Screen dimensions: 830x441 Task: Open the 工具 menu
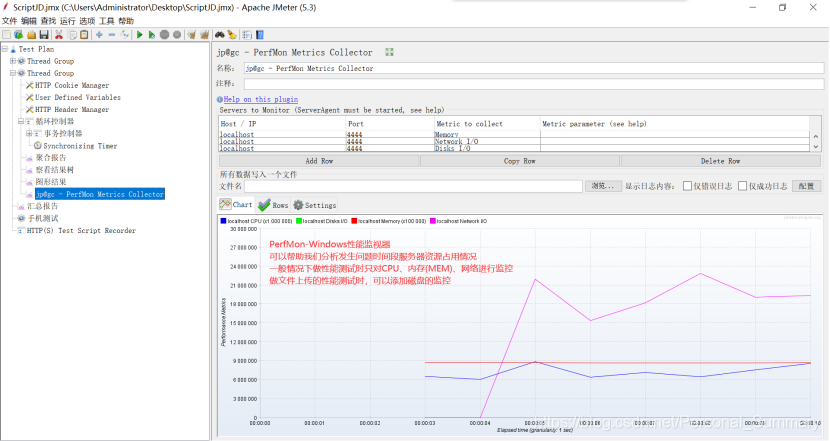[106, 21]
